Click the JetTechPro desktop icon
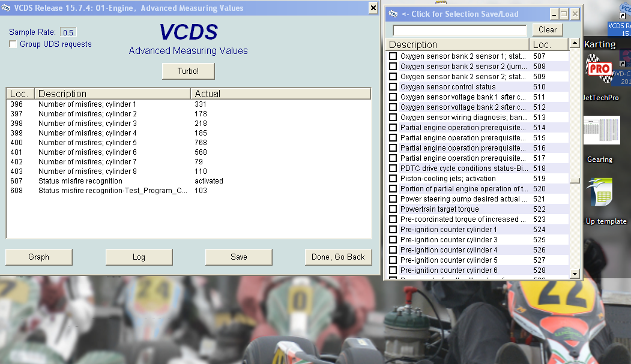631x364 pixels. (599, 74)
